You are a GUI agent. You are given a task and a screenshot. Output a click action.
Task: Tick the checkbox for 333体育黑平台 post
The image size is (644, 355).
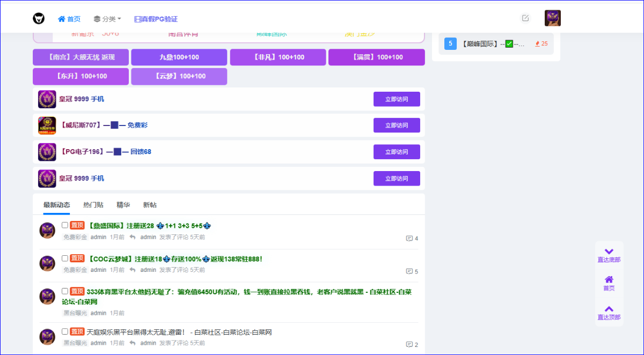coord(65,291)
